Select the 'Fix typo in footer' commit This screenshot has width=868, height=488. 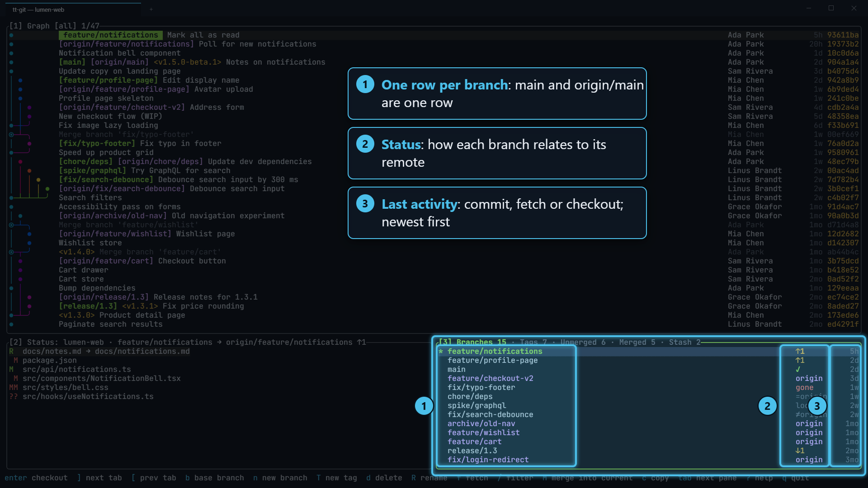[x=434, y=143]
